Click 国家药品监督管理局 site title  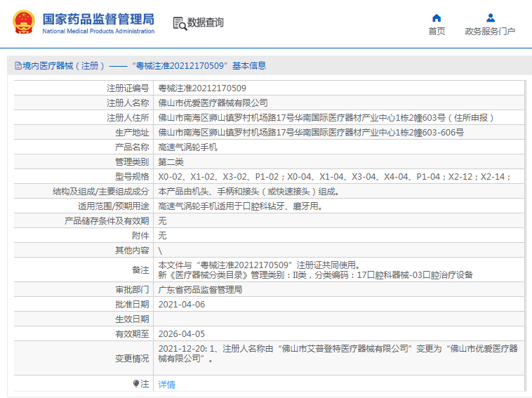[x=98, y=20]
